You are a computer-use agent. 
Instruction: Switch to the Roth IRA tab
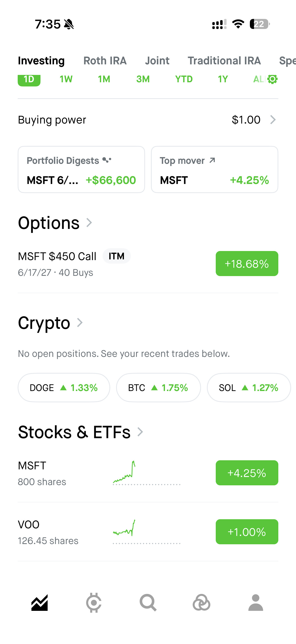pyautogui.click(x=105, y=61)
